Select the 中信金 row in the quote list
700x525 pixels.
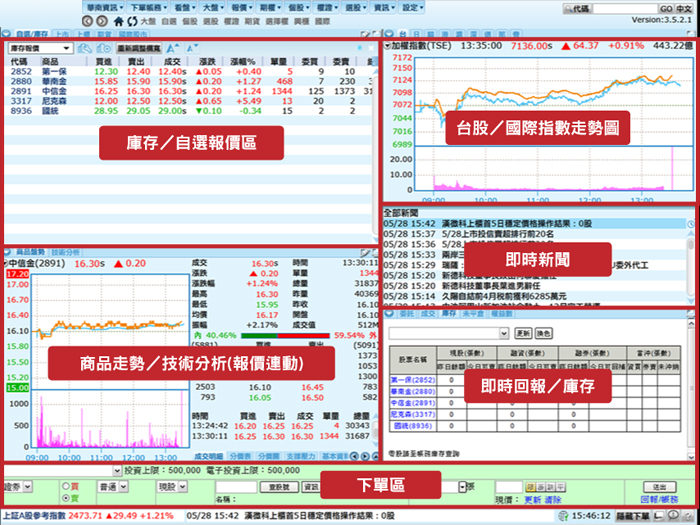coord(189,91)
